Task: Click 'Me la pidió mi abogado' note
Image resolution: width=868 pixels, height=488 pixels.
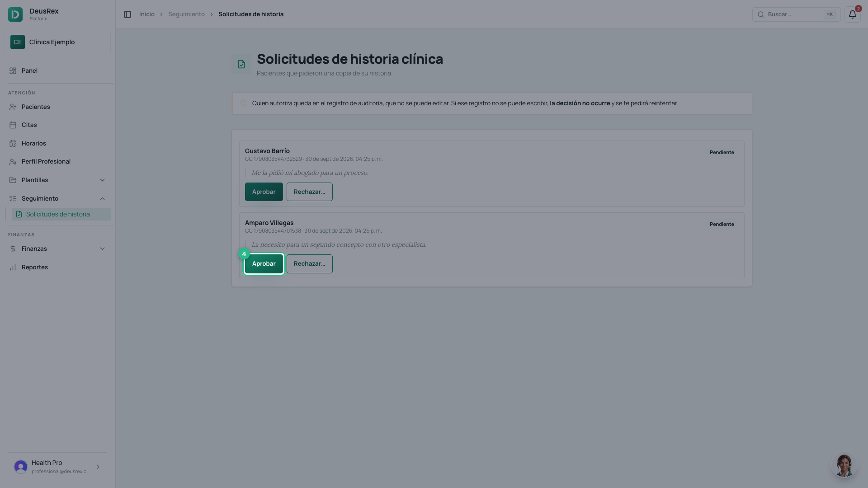Action: 310,173
